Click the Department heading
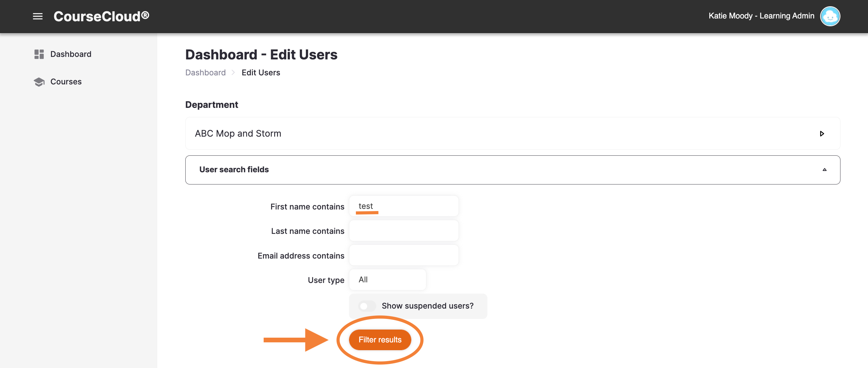868x368 pixels. tap(212, 105)
